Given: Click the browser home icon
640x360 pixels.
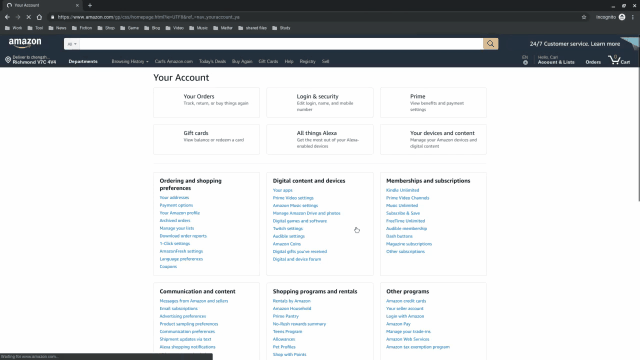Looking at the screenshot, I should tap(39, 17).
